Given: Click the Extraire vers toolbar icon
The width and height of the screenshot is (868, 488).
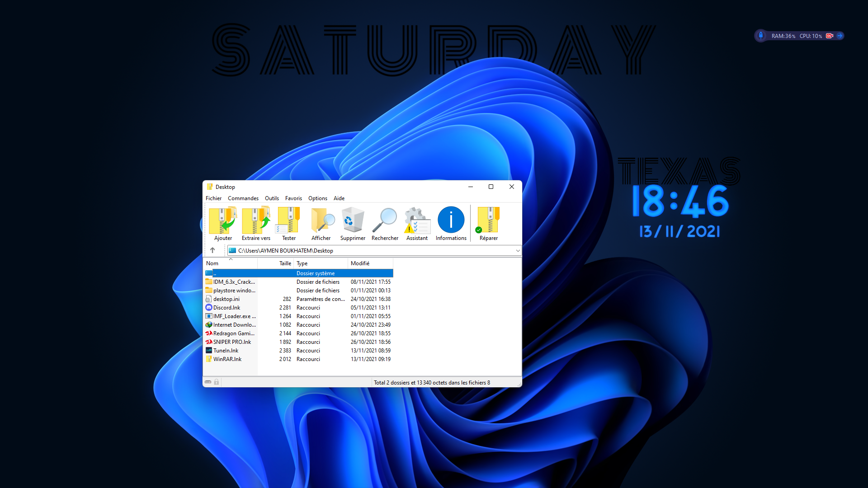Looking at the screenshot, I should point(256,221).
